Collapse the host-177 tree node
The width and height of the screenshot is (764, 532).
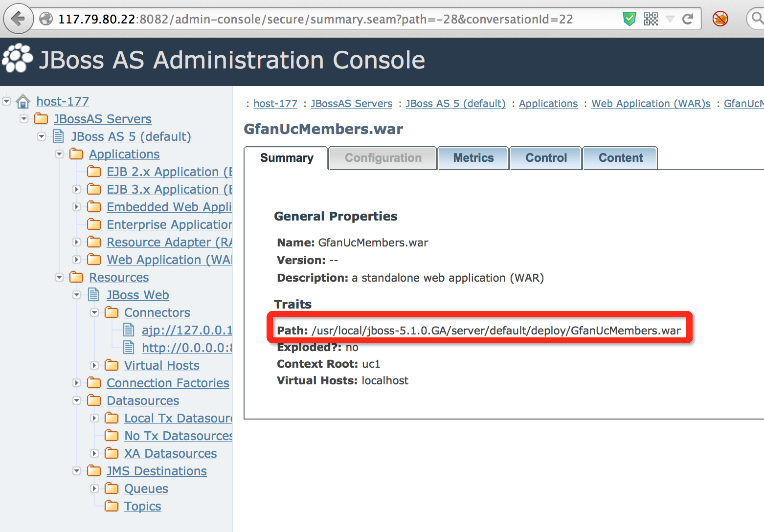tap(6, 101)
